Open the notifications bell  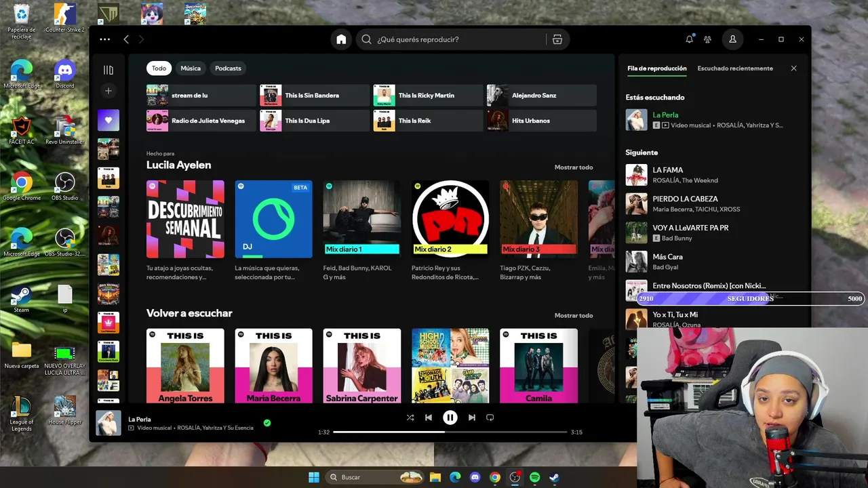[x=690, y=39]
